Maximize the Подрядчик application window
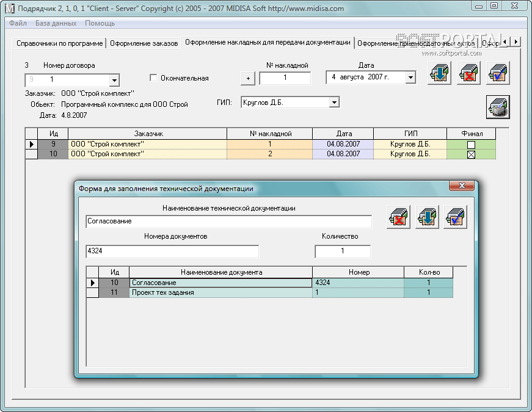532x412 pixels. 494,6
